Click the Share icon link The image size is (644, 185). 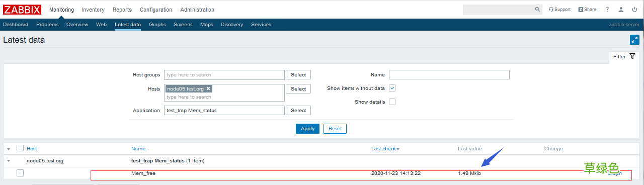pos(587,10)
